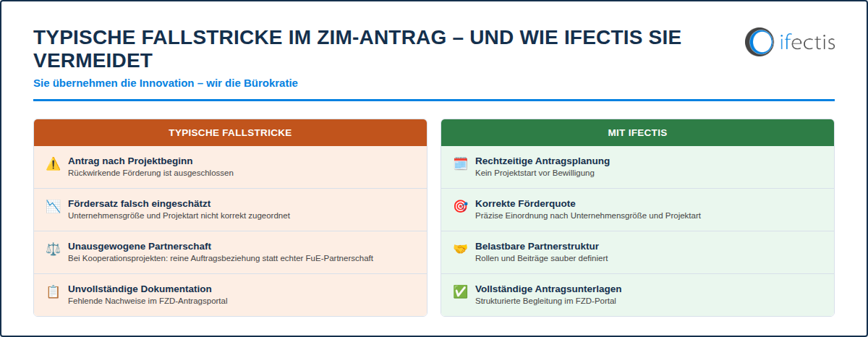
Task: Click the calendar icon beside Rechtzeitige Antragsplanung
Action: (460, 163)
